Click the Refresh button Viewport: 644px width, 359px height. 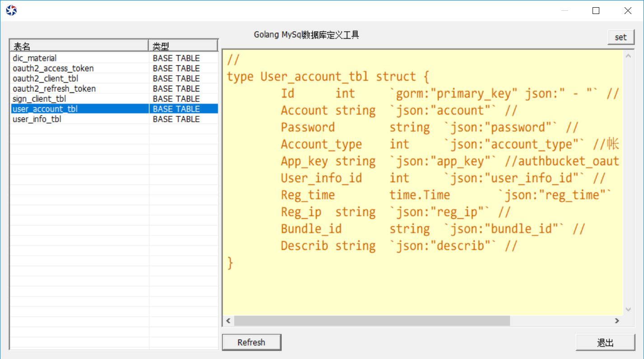pyautogui.click(x=252, y=342)
